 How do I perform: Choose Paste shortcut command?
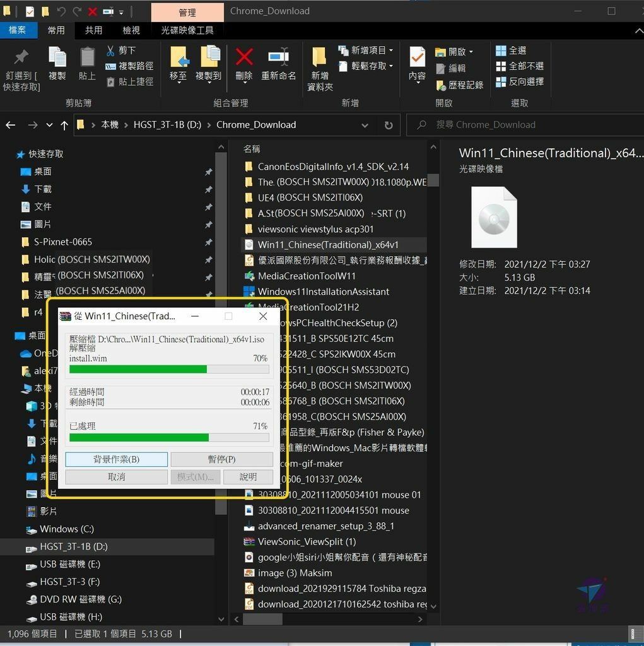(x=129, y=81)
